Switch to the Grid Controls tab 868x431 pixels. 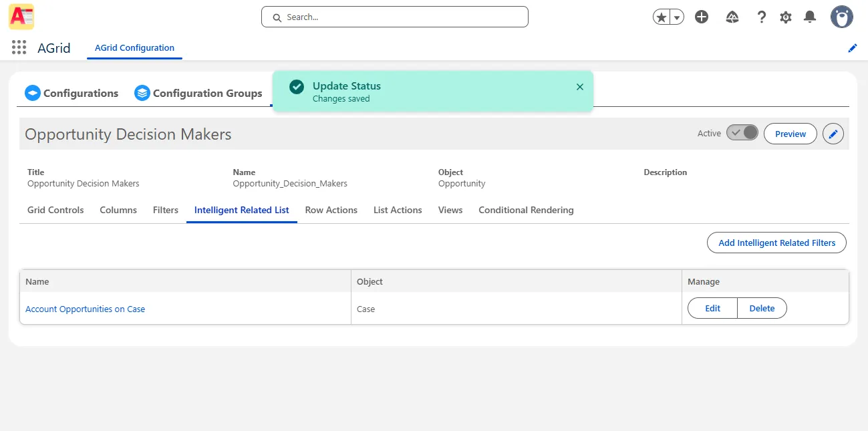tap(55, 210)
